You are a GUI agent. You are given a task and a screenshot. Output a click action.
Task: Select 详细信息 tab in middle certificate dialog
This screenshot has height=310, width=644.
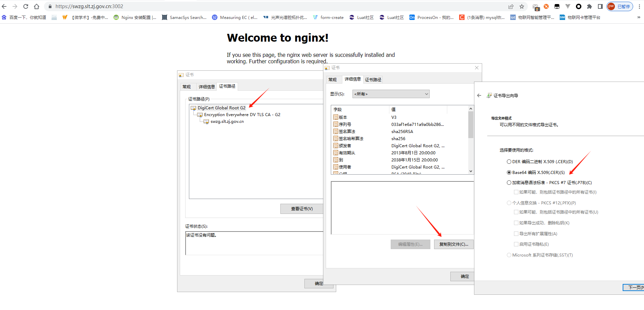click(x=352, y=79)
